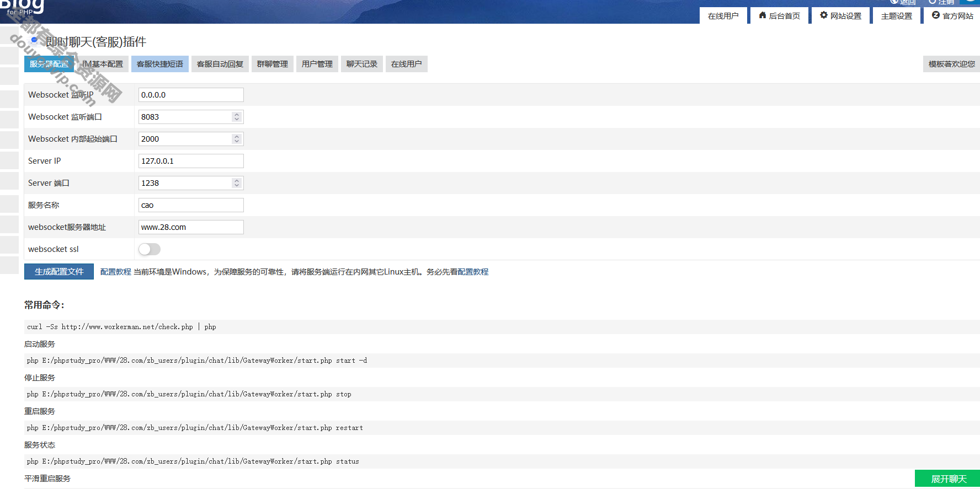The height and width of the screenshot is (489, 980).
Task: Click the start.php stop command line
Action: tap(502, 394)
